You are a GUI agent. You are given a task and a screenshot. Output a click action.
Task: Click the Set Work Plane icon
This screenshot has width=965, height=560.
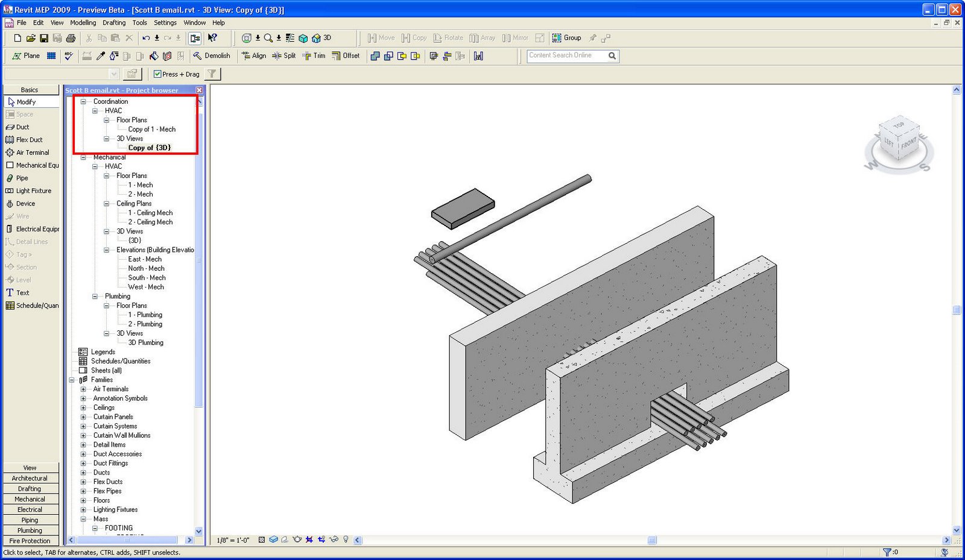pos(26,56)
